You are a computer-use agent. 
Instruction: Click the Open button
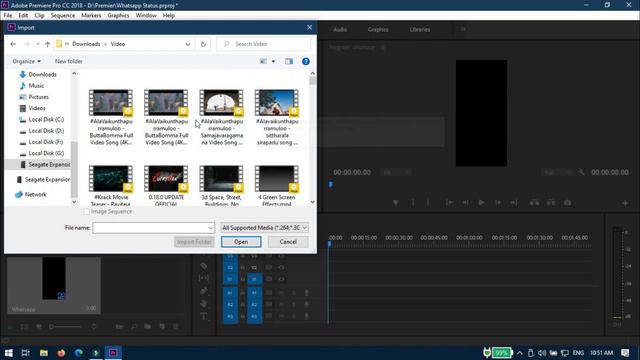(x=241, y=242)
